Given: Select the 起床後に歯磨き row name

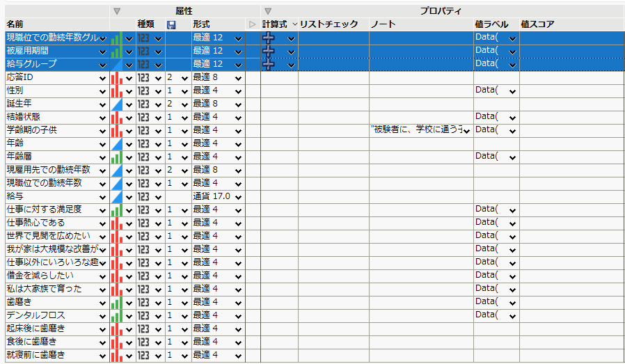Looking at the screenshot, I should point(35,329).
